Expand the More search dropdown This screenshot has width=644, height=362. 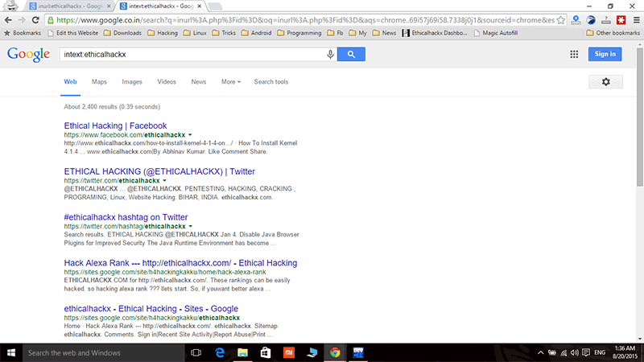click(x=231, y=82)
